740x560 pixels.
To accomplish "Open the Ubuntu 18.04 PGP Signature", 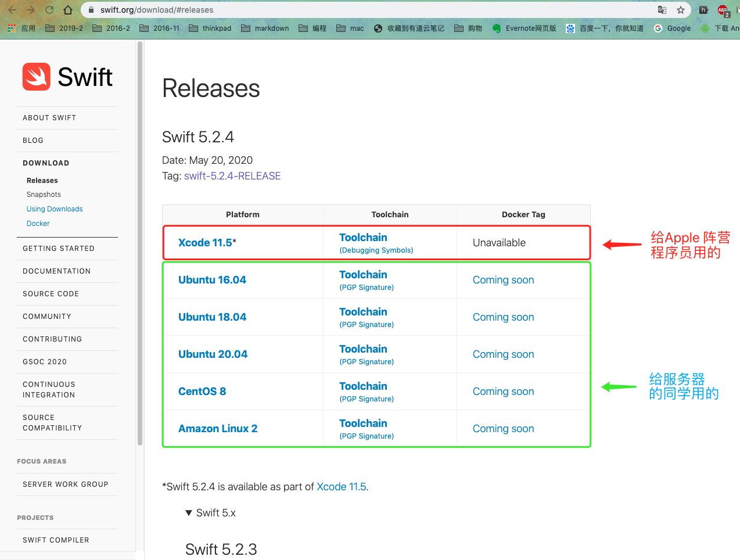I will 367,325.
